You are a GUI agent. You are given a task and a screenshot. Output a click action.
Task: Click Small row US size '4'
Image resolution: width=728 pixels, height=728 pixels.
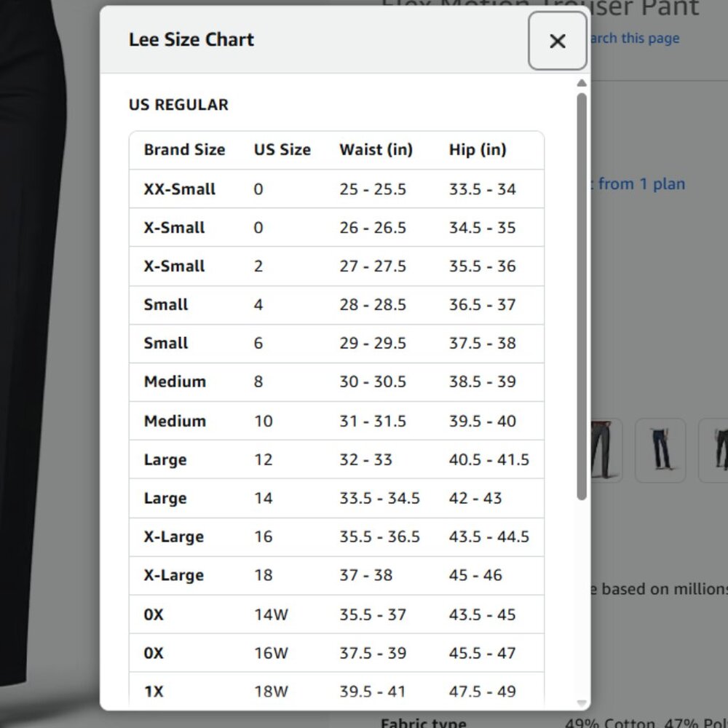[258, 304]
